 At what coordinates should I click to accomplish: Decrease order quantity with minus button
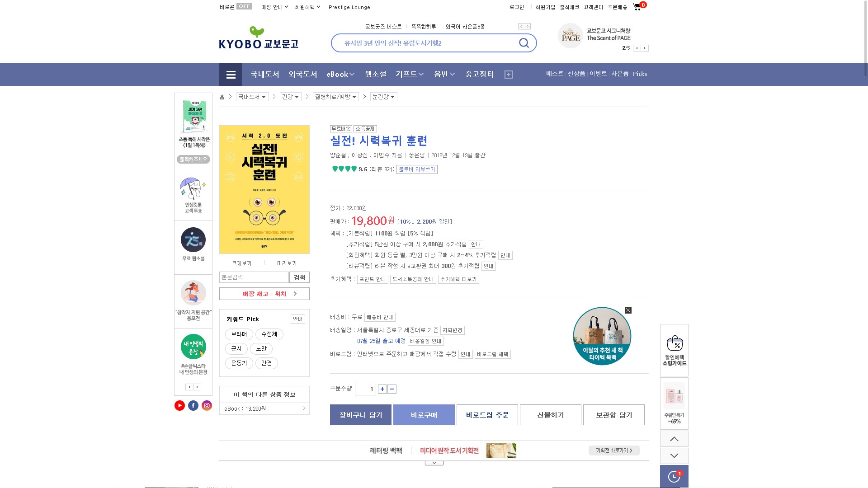(x=392, y=389)
